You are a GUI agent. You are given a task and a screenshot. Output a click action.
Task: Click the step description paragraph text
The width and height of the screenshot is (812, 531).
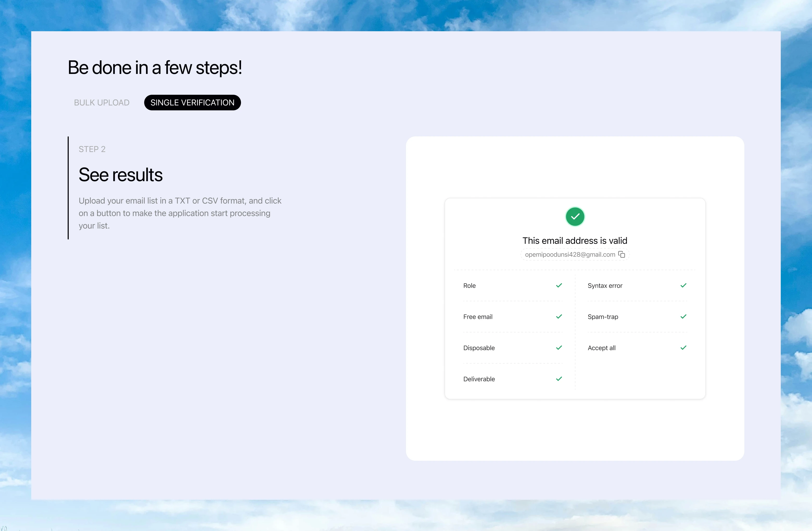180,213
